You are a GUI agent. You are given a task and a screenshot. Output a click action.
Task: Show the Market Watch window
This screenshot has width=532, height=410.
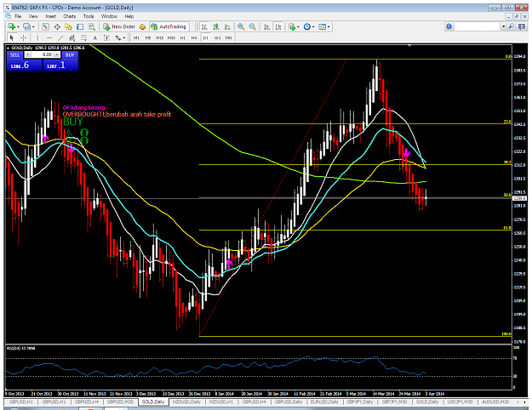45,26
